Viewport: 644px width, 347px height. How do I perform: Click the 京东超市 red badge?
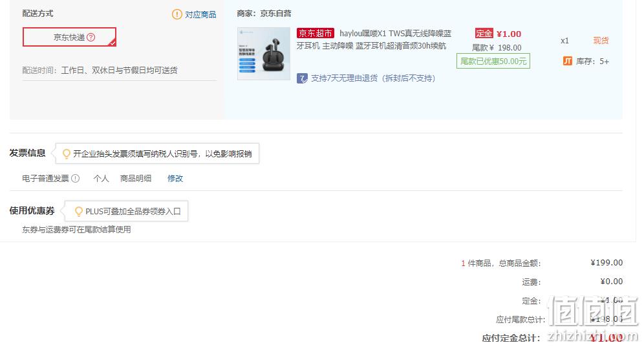point(316,33)
